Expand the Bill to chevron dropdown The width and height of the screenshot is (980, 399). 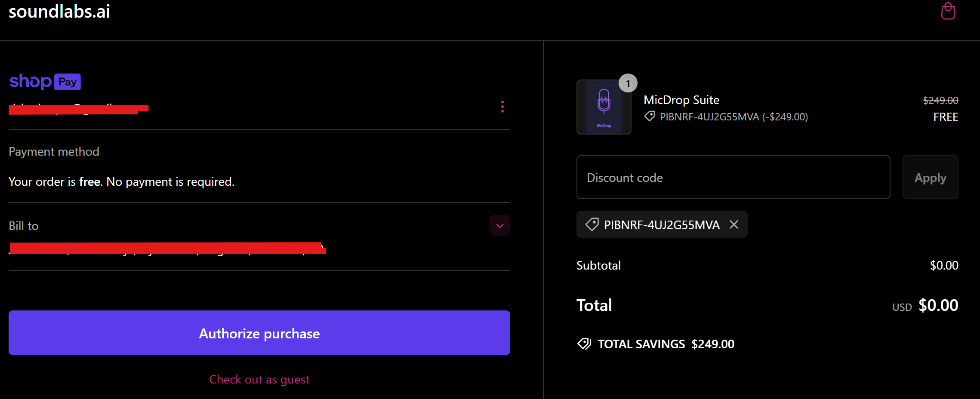click(x=499, y=226)
